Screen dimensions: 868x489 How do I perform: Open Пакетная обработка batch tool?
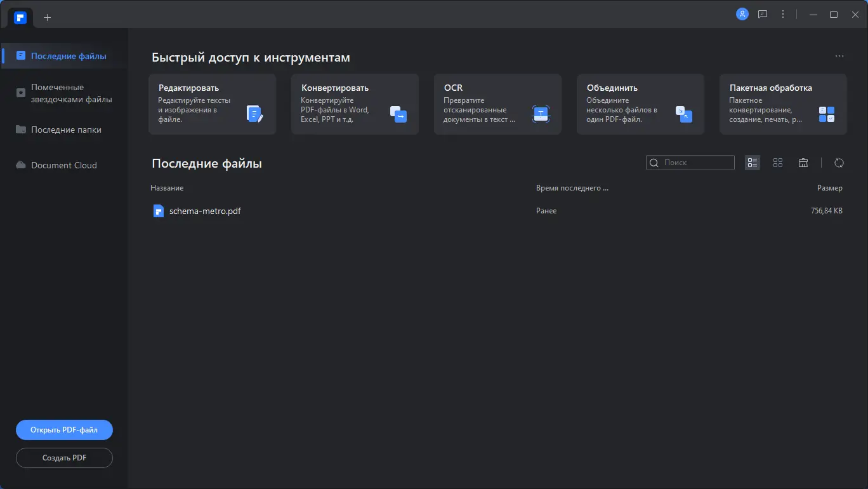click(783, 104)
